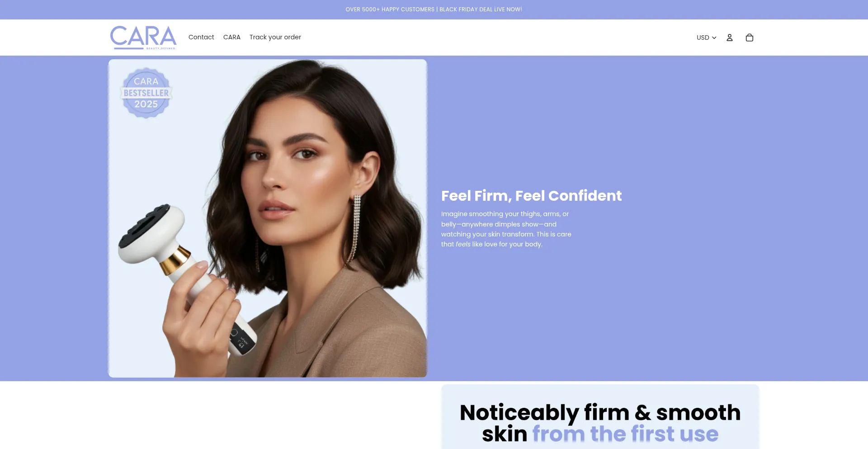Click the Black Friday deal announcement bar
The width and height of the screenshot is (868, 449).
click(x=434, y=9)
